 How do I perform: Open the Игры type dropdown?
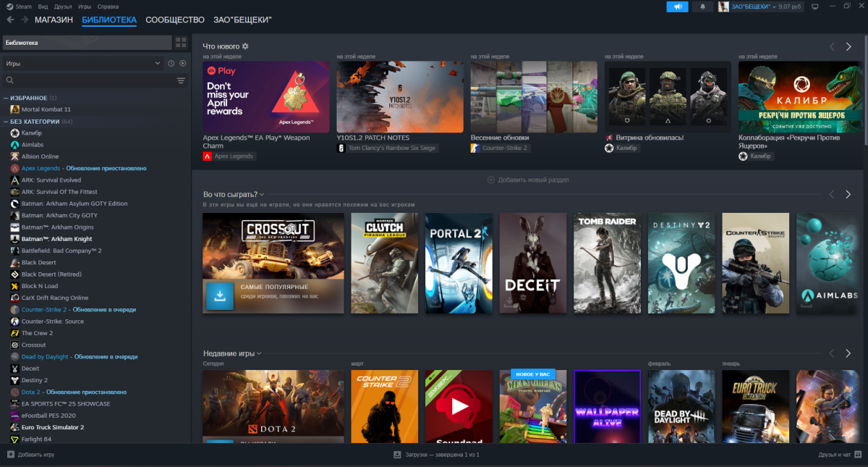click(83, 63)
